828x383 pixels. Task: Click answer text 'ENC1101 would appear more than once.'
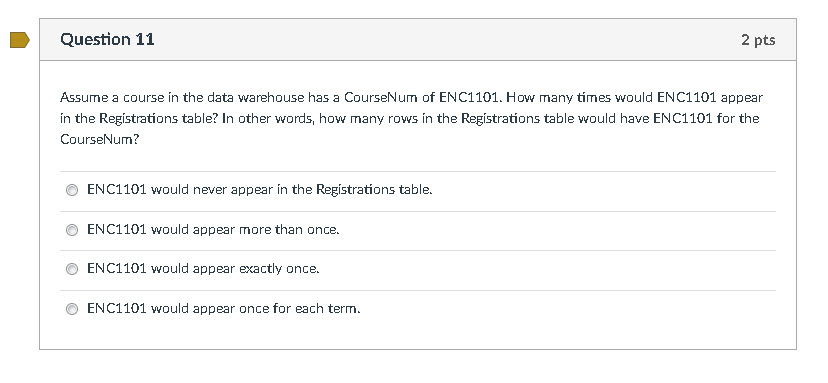click(x=213, y=230)
